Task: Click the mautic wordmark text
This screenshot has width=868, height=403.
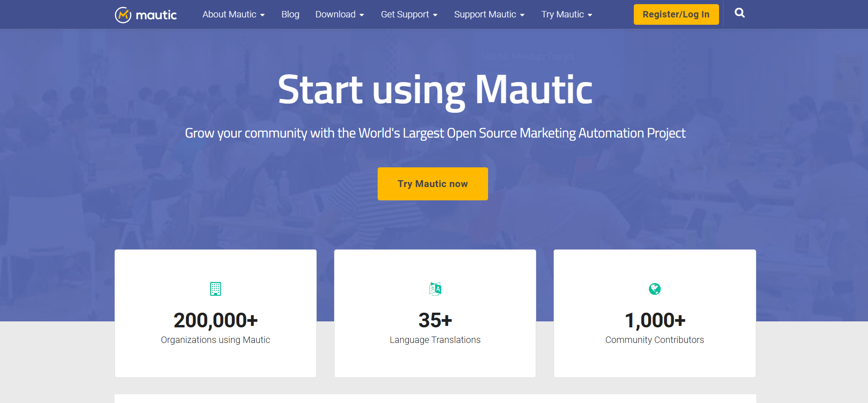Action: click(x=156, y=15)
